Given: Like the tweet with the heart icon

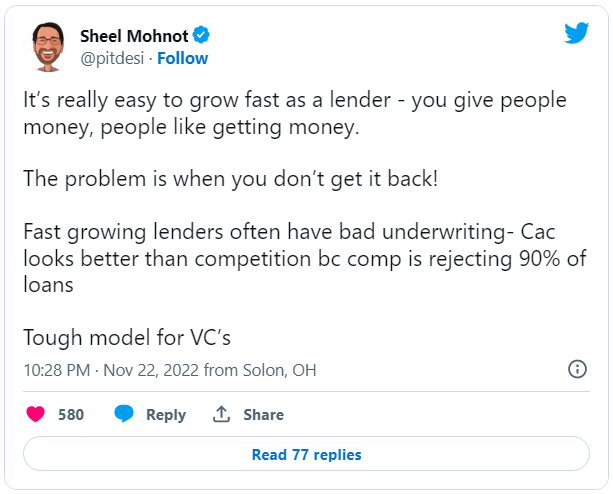Looking at the screenshot, I should pyautogui.click(x=36, y=414).
